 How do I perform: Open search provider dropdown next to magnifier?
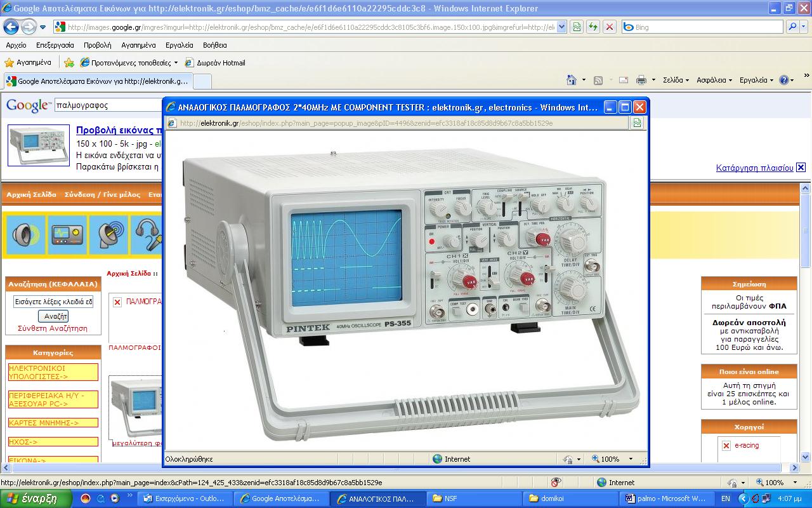(x=804, y=27)
